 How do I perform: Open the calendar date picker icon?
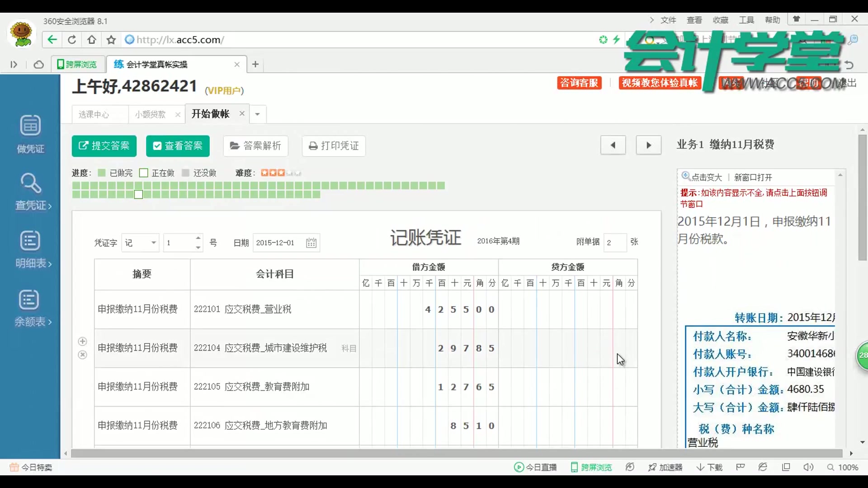coord(311,243)
